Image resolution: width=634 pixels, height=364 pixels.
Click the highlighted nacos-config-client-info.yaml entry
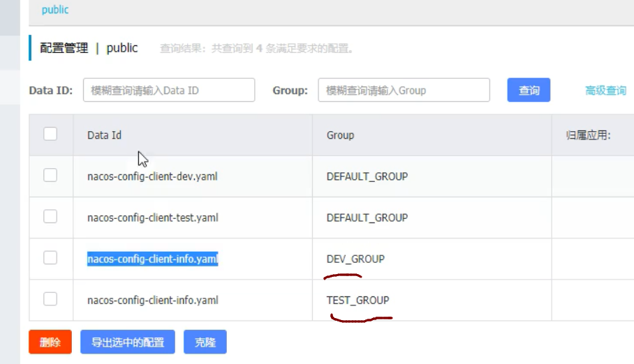coord(152,259)
